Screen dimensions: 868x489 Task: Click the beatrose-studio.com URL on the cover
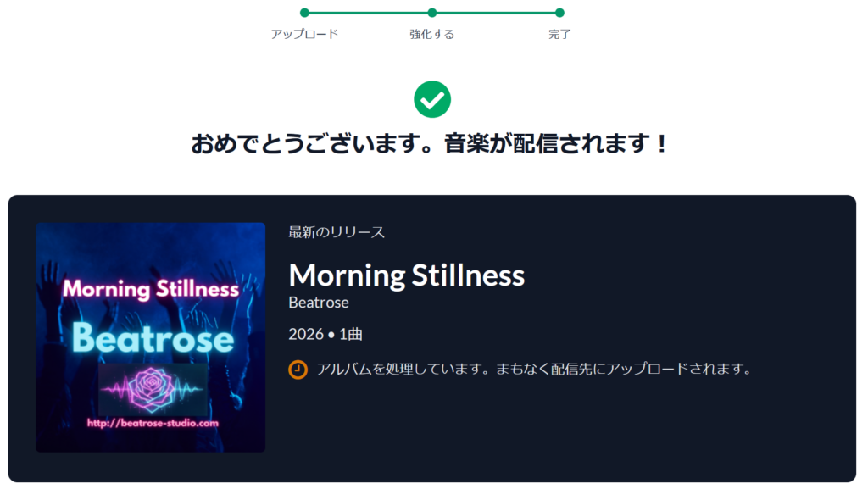point(153,422)
